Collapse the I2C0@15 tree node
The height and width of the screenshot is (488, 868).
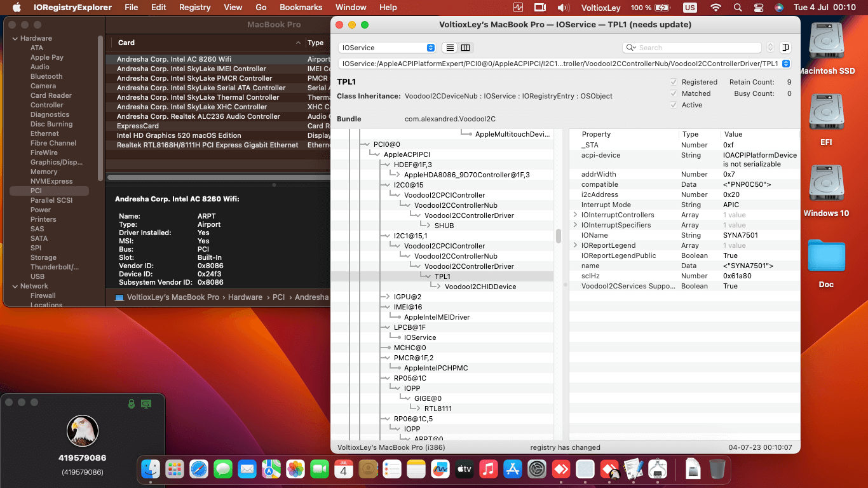tap(387, 185)
